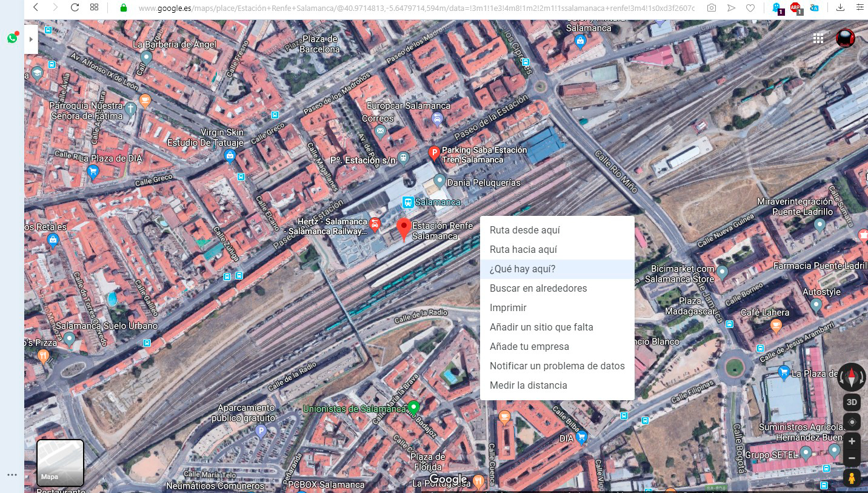Reset map orientation with the compass
868x493 pixels.
pos(852,377)
